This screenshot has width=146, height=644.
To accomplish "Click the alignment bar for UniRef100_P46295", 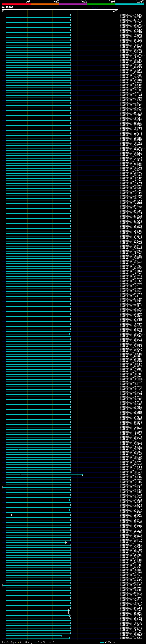I will [38, 15].
